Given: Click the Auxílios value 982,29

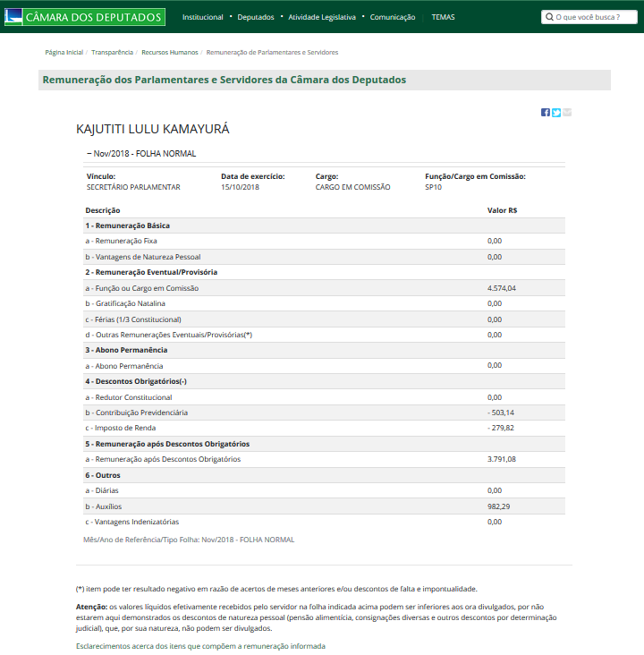Looking at the screenshot, I should [x=501, y=506].
